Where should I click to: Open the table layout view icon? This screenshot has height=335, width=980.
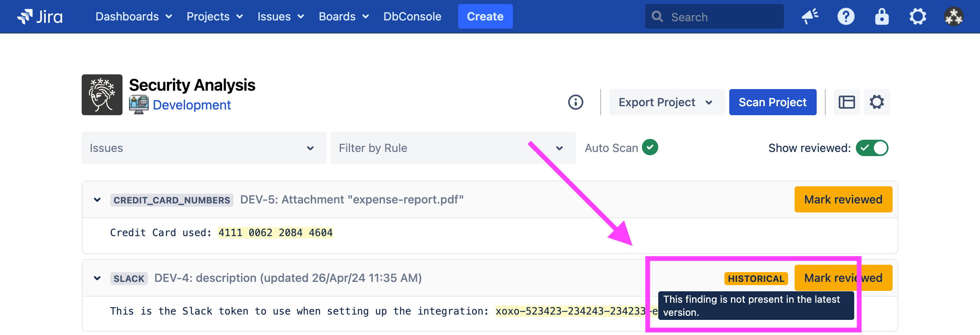pyautogui.click(x=846, y=102)
